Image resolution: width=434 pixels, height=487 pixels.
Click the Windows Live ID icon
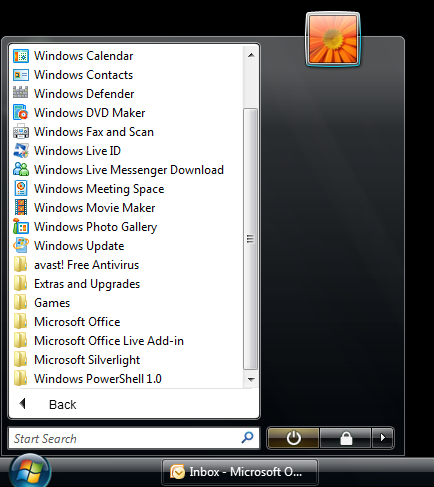21,150
